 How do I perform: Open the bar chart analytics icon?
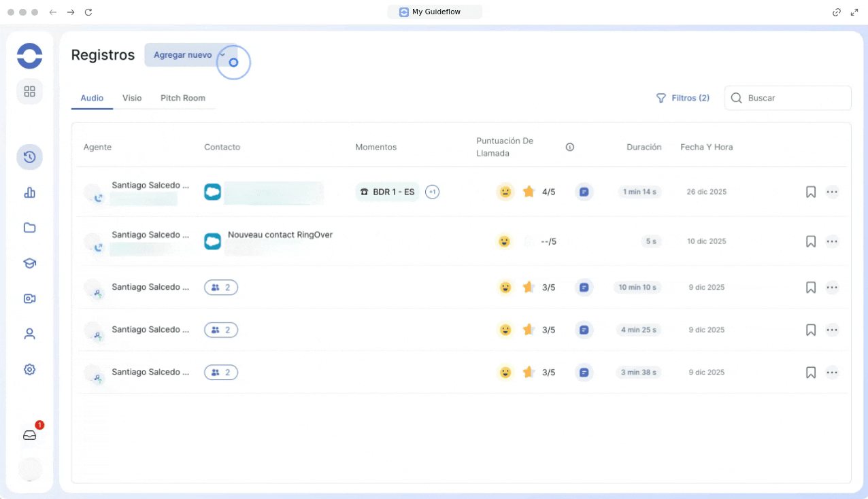29,192
